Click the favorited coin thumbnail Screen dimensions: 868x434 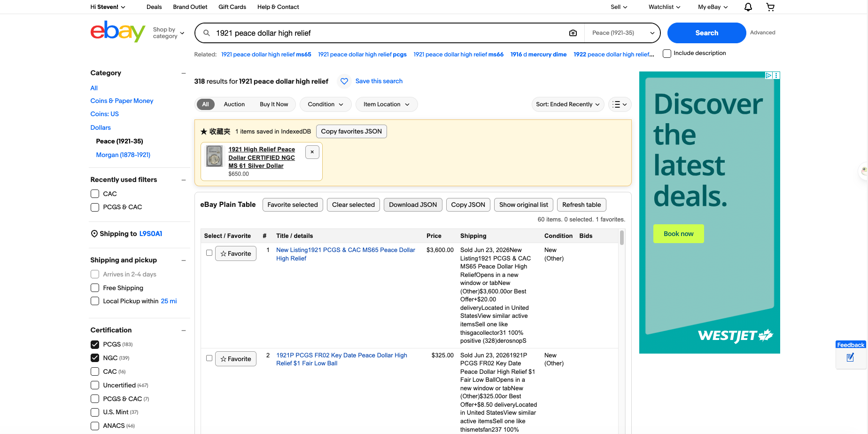point(215,156)
